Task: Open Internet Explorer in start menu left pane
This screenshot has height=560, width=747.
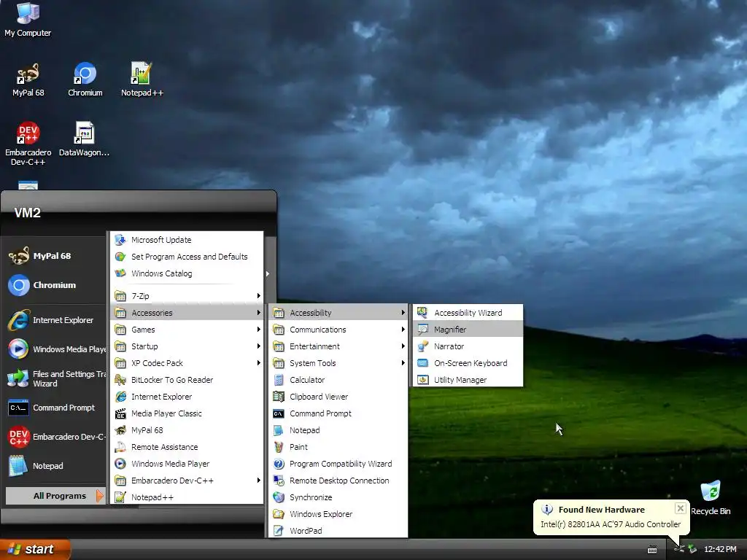Action: tap(55, 321)
